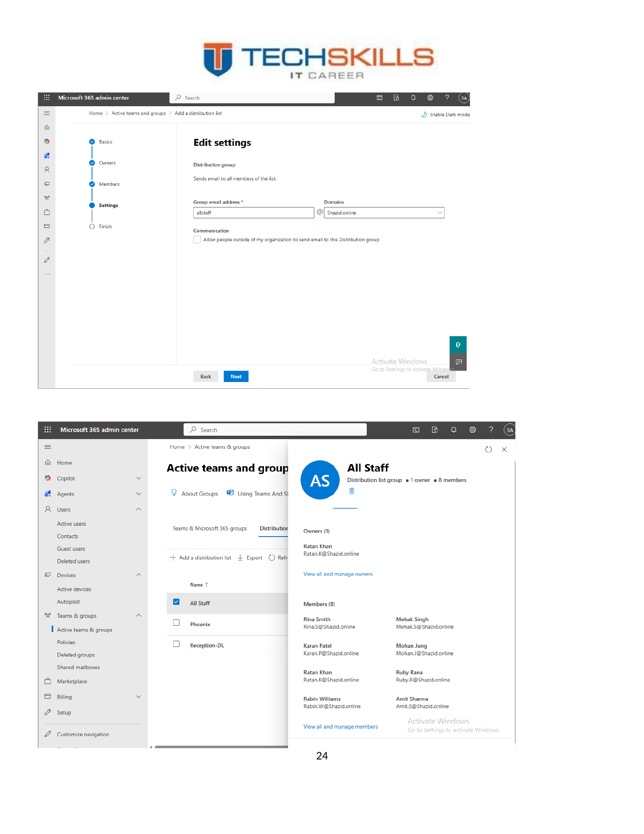Screen dimensions: 644x834
Task: Open the Domains dropdown showing Shazid.online
Action: coord(384,213)
